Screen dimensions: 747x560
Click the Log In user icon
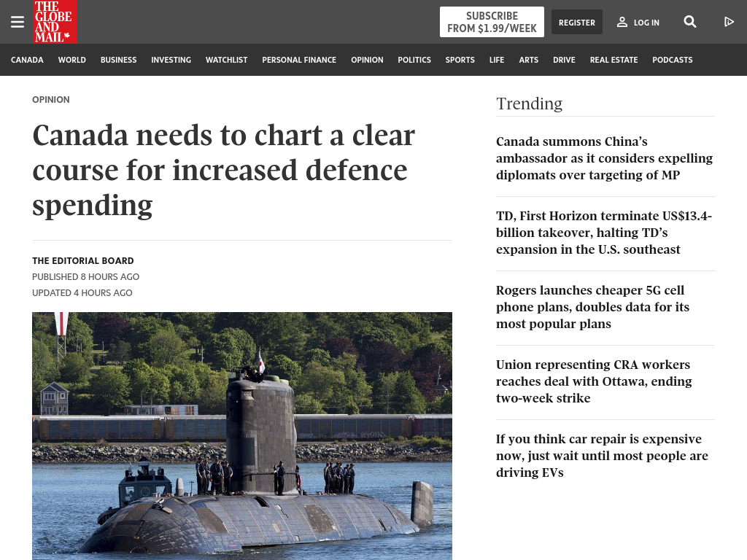pos(622,22)
